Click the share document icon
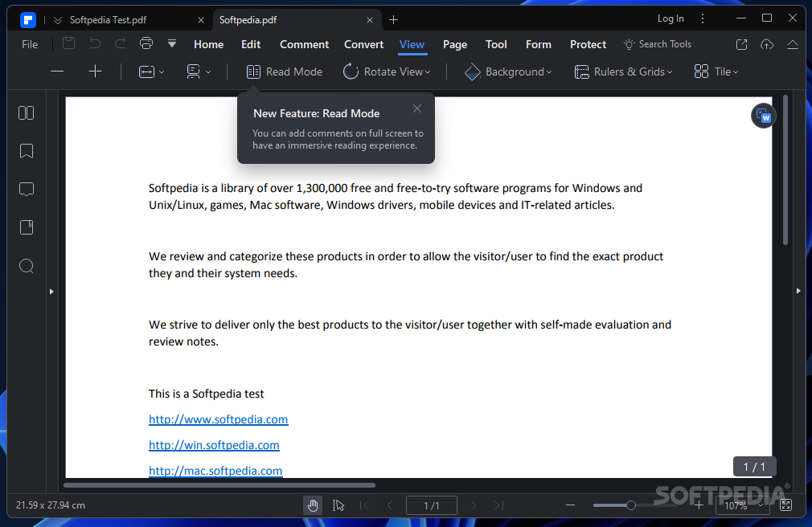 point(741,44)
